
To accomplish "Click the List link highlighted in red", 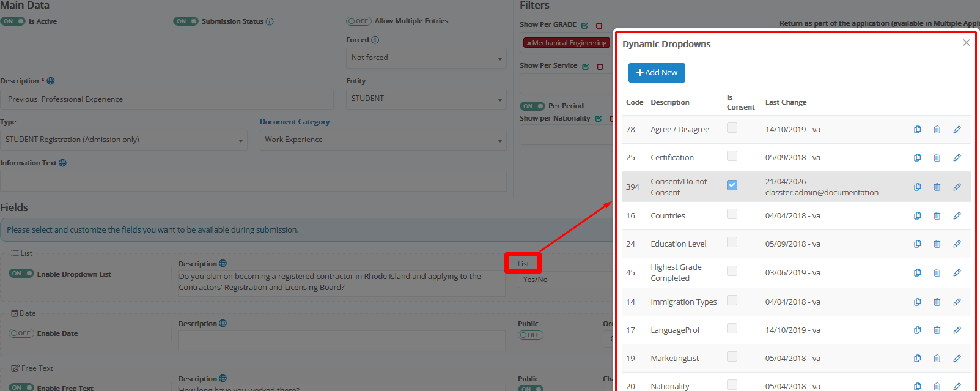I will [523, 264].
